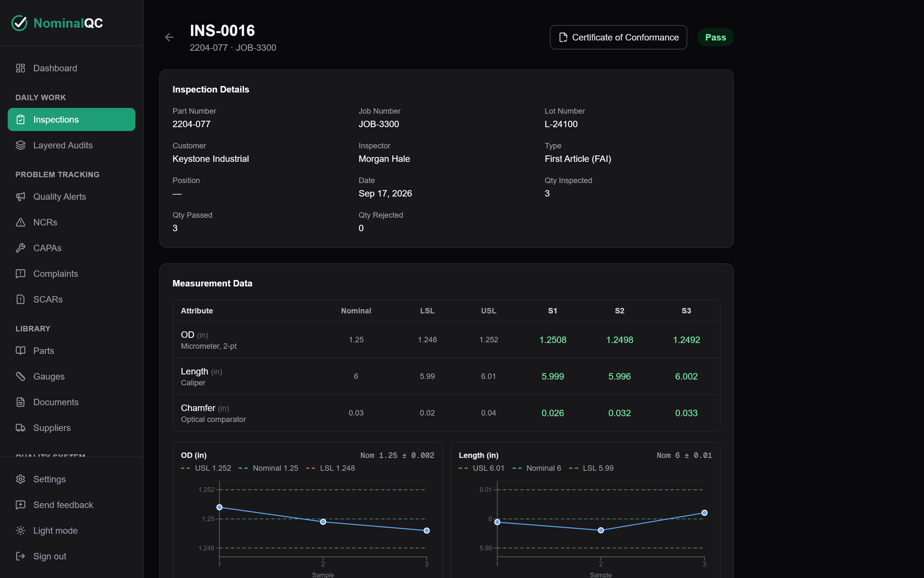Click the Pass status badge
Screen dimensions: 924x578
(715, 37)
